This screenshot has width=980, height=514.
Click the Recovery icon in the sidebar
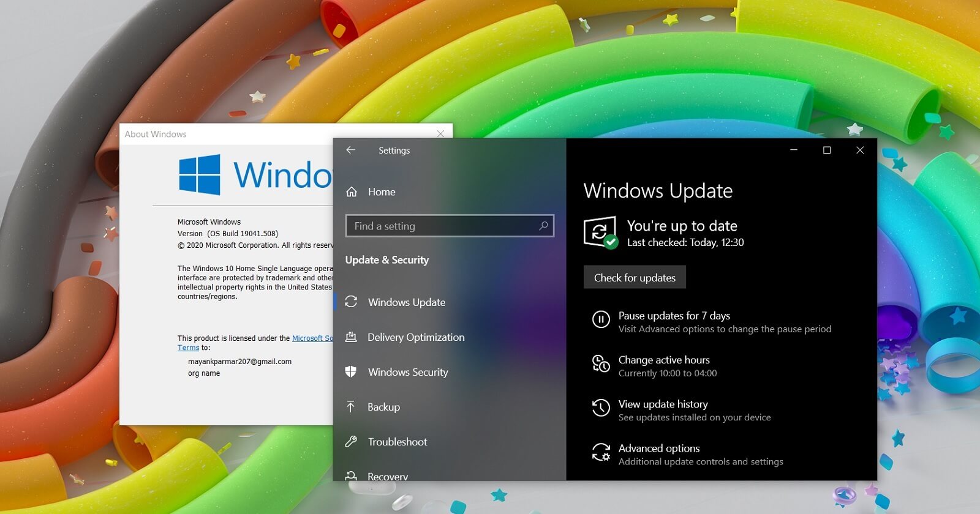tap(351, 475)
